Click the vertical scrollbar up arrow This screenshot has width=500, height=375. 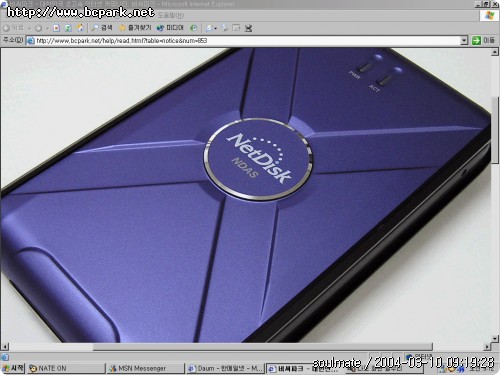pos(495,52)
